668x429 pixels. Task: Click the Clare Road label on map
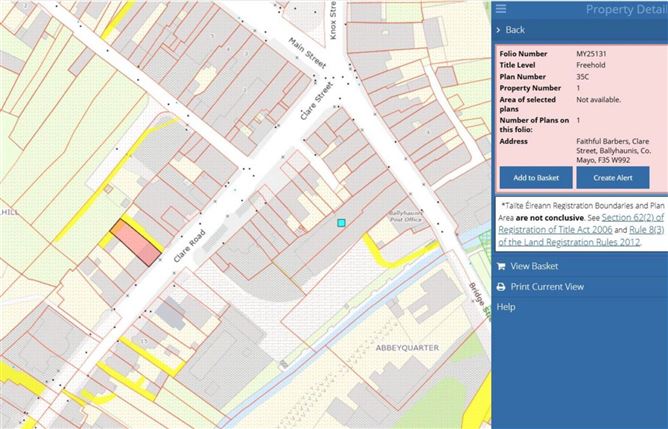[190, 246]
